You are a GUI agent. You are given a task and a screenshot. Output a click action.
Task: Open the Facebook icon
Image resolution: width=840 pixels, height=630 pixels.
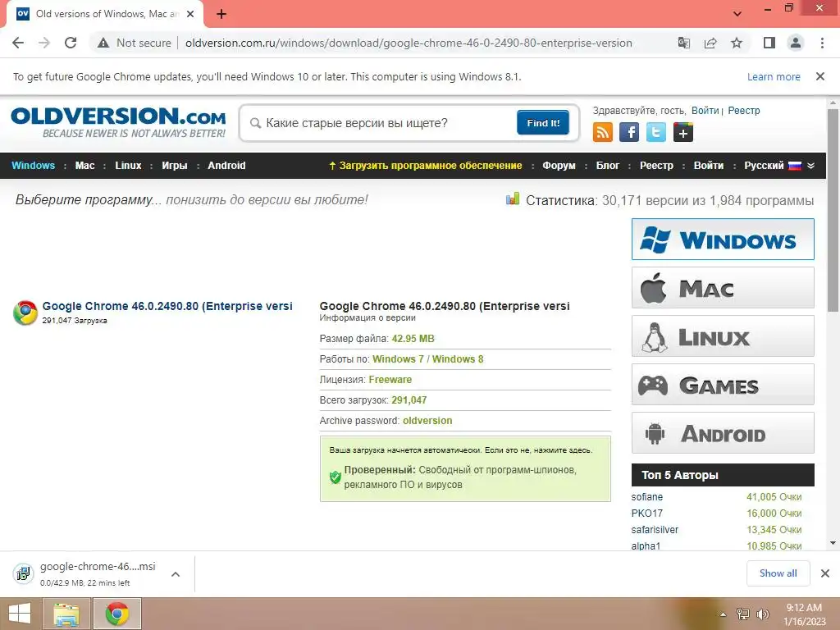tap(629, 132)
